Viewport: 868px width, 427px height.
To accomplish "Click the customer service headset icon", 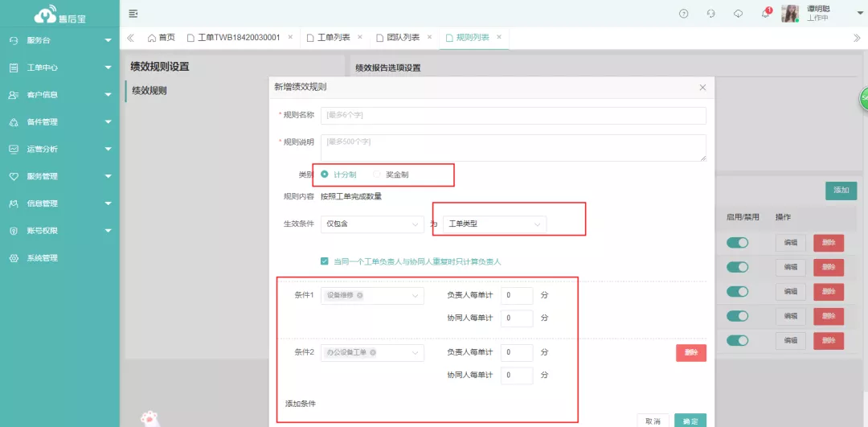I will click(x=710, y=14).
